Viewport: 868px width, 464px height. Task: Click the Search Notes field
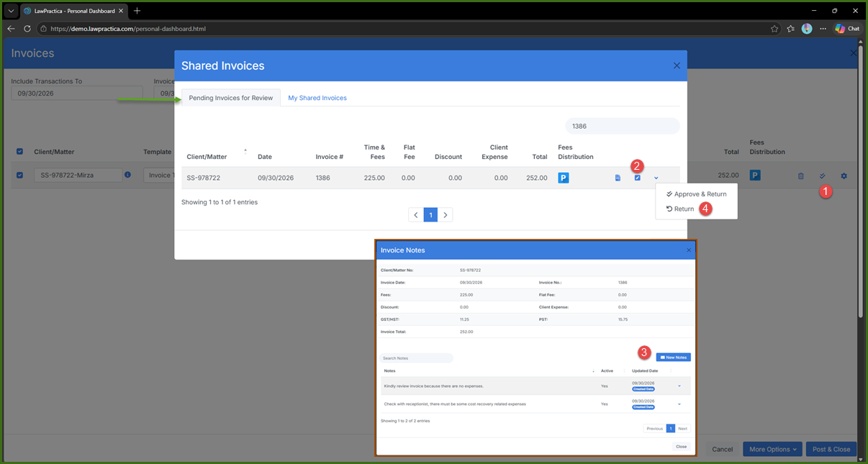(417, 358)
